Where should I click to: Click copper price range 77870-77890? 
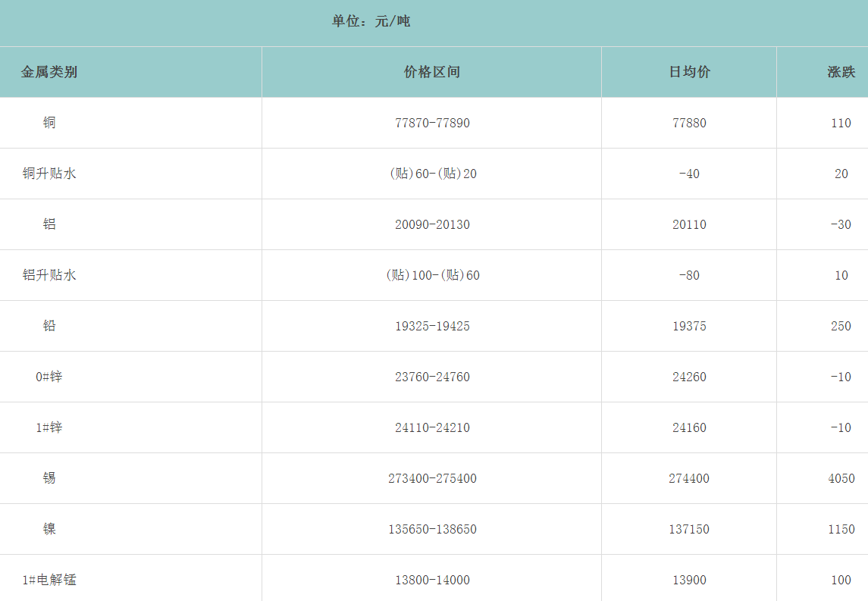tap(432, 123)
